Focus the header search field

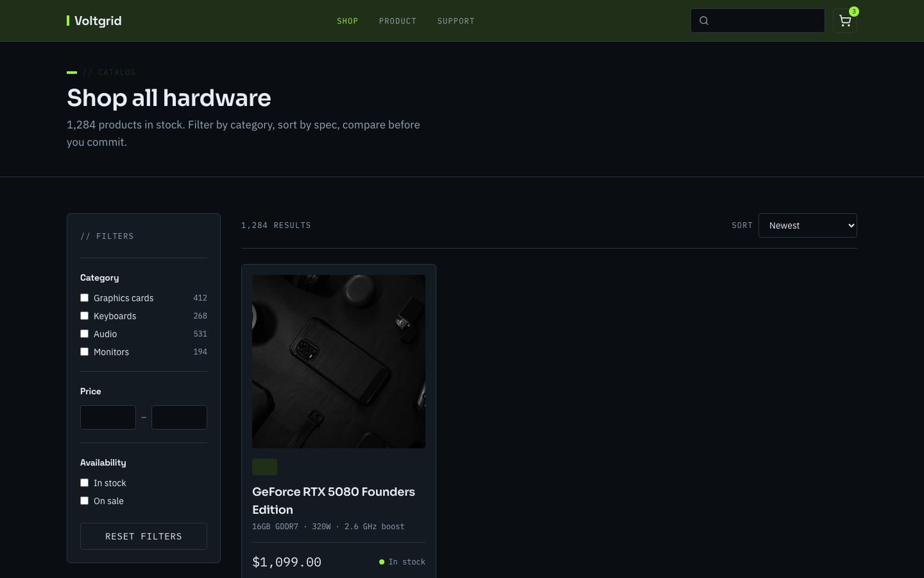tap(758, 21)
